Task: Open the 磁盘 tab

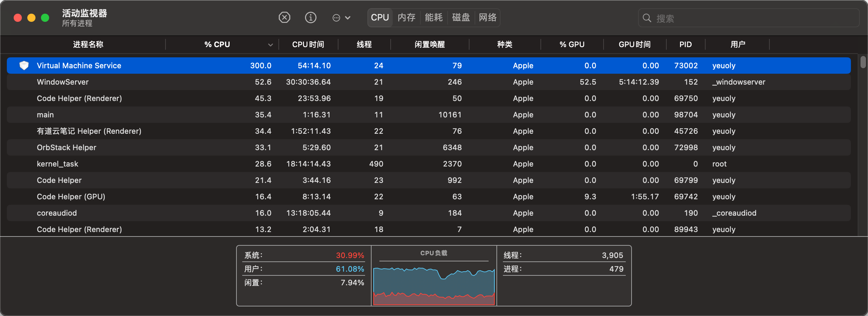Action: click(x=461, y=17)
